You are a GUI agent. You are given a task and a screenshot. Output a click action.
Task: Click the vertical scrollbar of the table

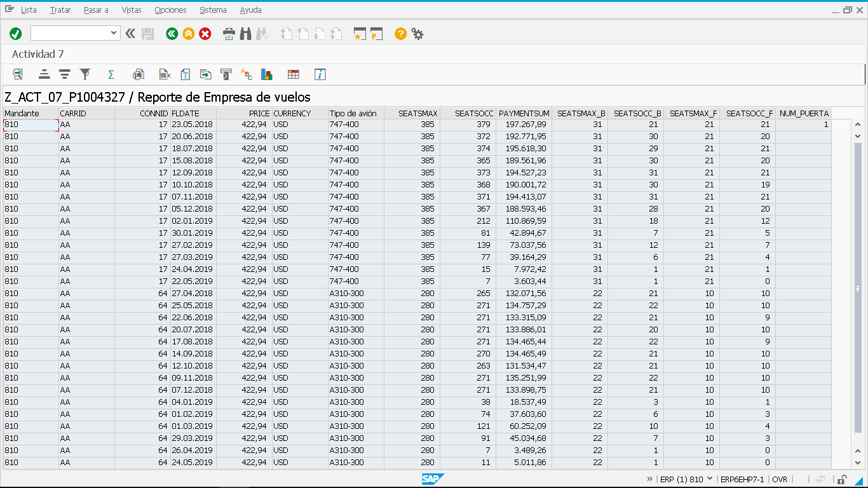(x=858, y=286)
